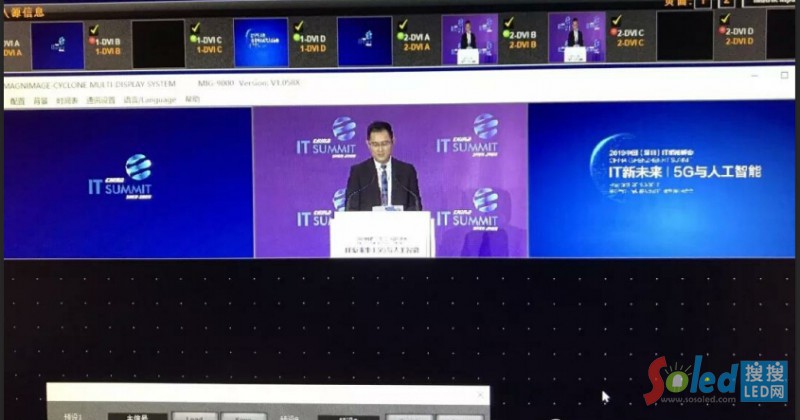
Task: Select the 2-DVI A speaker preview thumbnail
Action: tap(468, 40)
